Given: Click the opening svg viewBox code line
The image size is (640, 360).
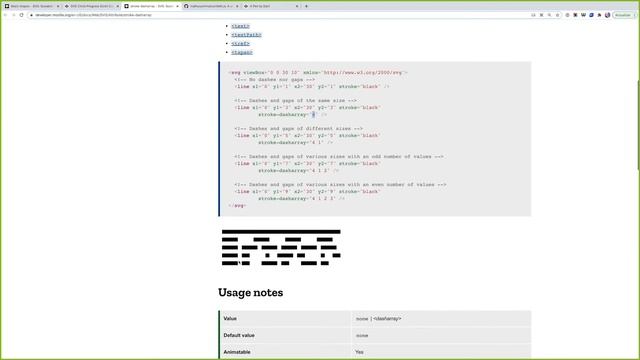Looking at the screenshot, I should coord(318,73).
